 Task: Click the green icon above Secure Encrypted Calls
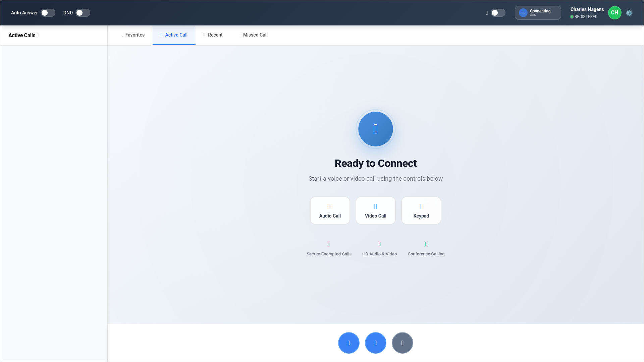(x=329, y=244)
